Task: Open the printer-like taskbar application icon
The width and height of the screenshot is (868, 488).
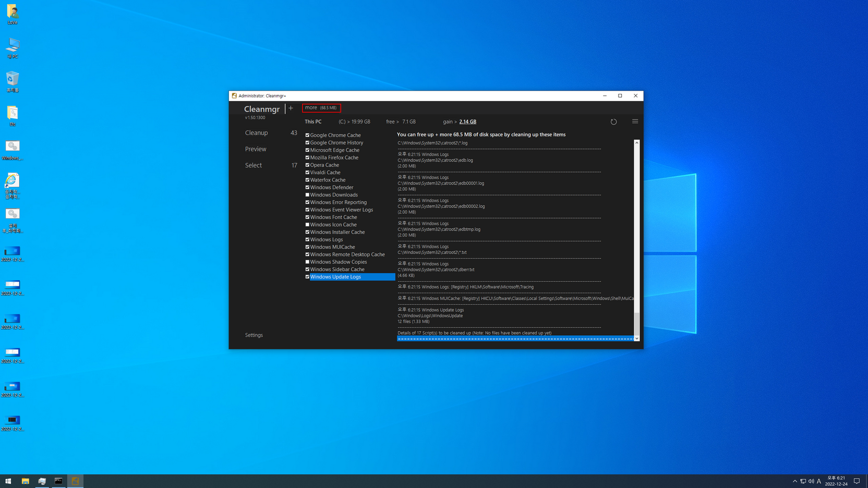Action: click(42, 481)
